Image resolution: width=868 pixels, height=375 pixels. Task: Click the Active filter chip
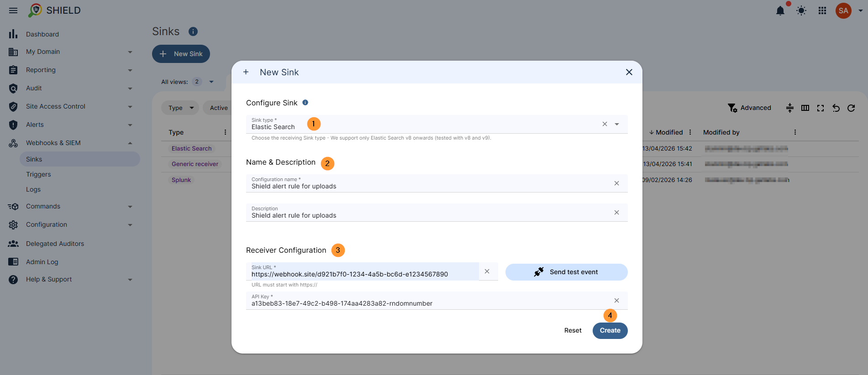(219, 108)
